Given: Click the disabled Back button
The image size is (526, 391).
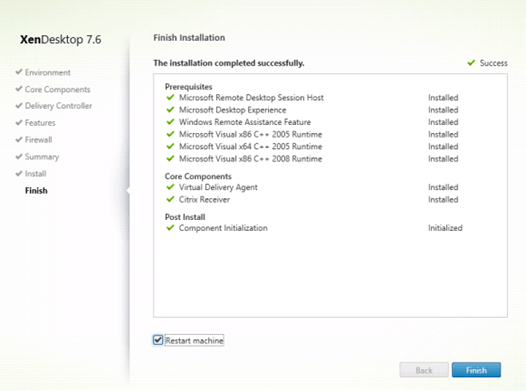Looking at the screenshot, I should pos(424,370).
